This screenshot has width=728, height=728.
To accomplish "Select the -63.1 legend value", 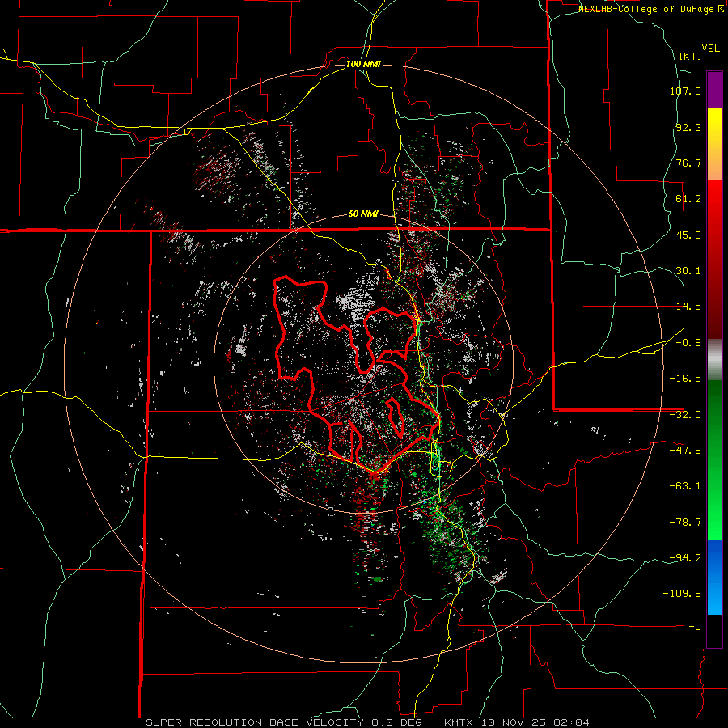I will click(x=685, y=486).
